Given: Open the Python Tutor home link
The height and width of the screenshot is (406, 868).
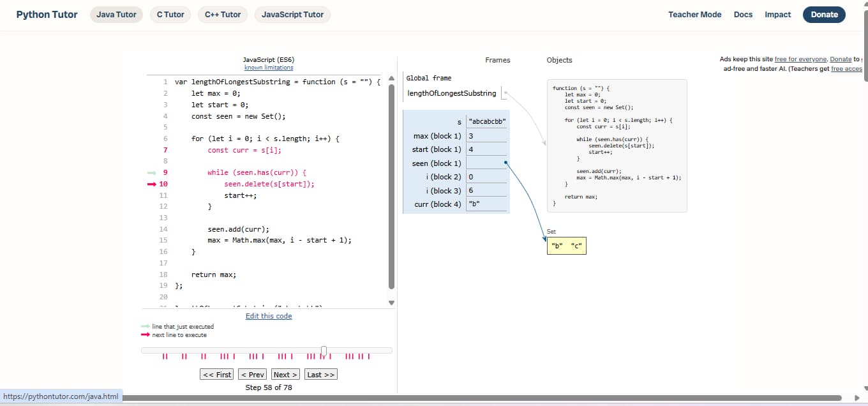Looking at the screenshot, I should click(47, 15).
